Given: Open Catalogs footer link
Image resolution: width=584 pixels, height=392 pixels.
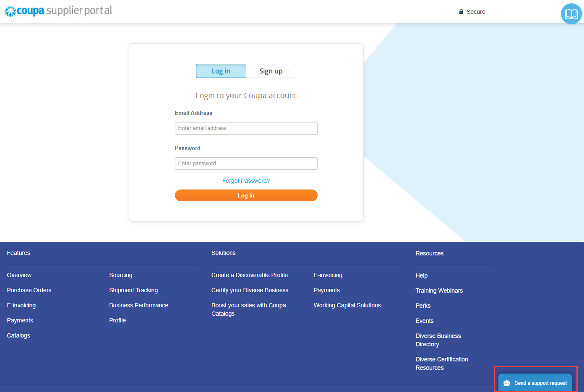Looking at the screenshot, I should 18,335.
